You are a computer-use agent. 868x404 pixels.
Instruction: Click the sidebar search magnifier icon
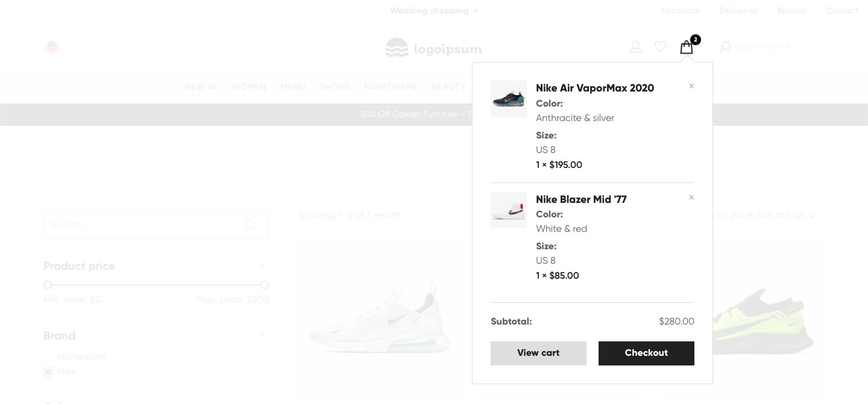click(251, 225)
